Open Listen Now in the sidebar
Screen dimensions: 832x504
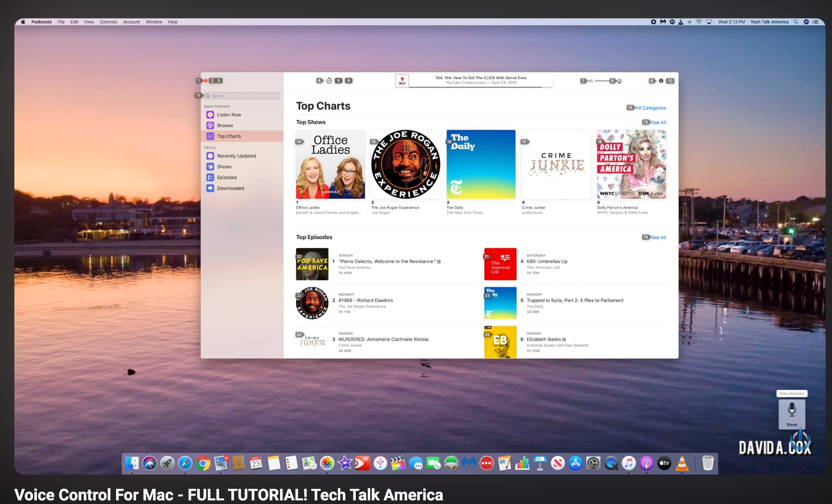[x=229, y=115]
